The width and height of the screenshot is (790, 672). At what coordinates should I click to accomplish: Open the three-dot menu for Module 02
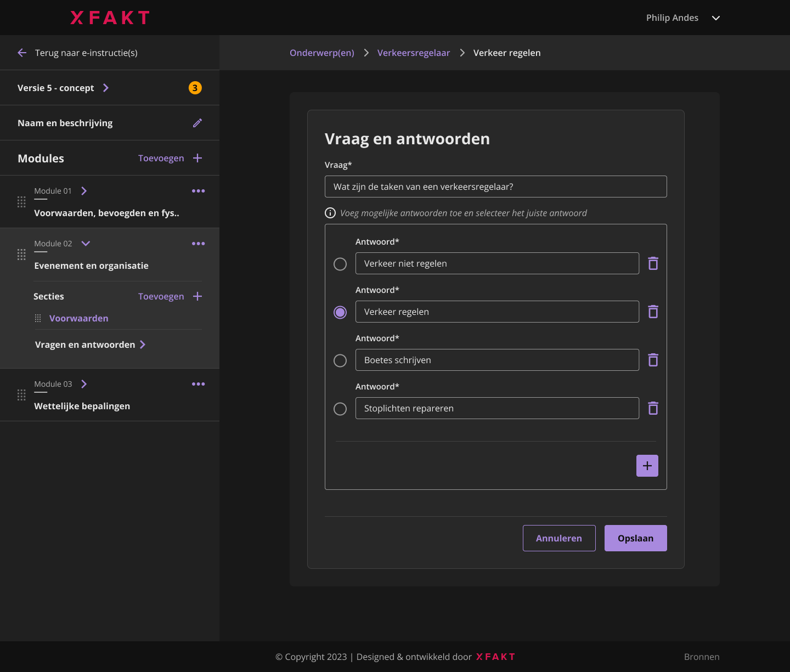point(198,244)
